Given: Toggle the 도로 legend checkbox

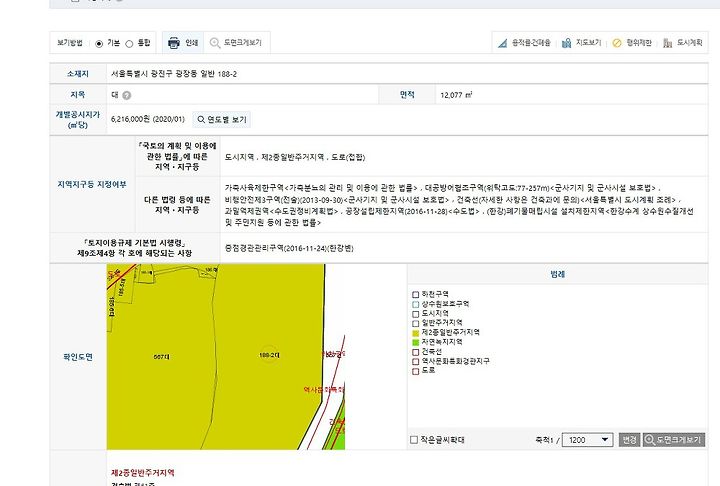Looking at the screenshot, I should click(416, 371).
